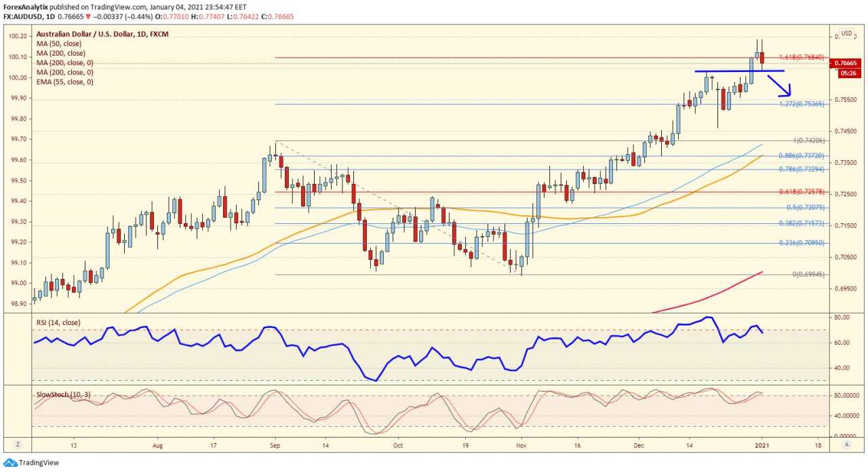The height and width of the screenshot is (473, 868).
Task: Select the 1.272(0.75365) Fibonacci level label
Action: 802,104
